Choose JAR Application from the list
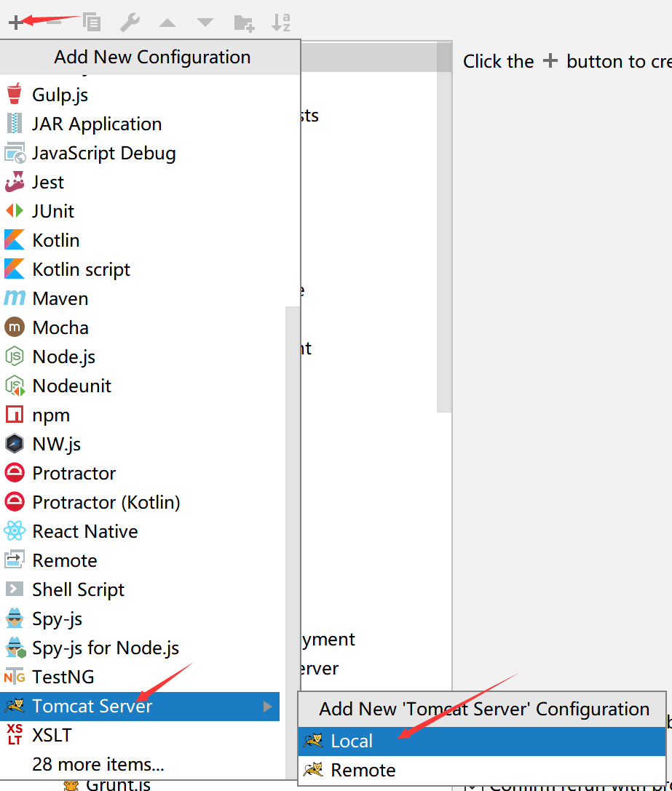This screenshot has height=791, width=672. tap(139, 124)
